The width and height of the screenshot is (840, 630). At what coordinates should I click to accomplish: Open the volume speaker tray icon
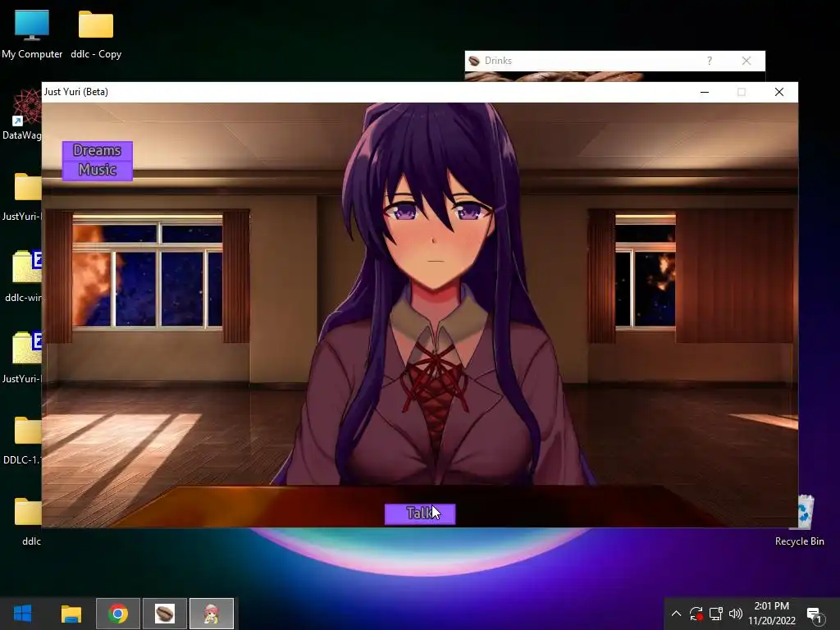click(736, 614)
